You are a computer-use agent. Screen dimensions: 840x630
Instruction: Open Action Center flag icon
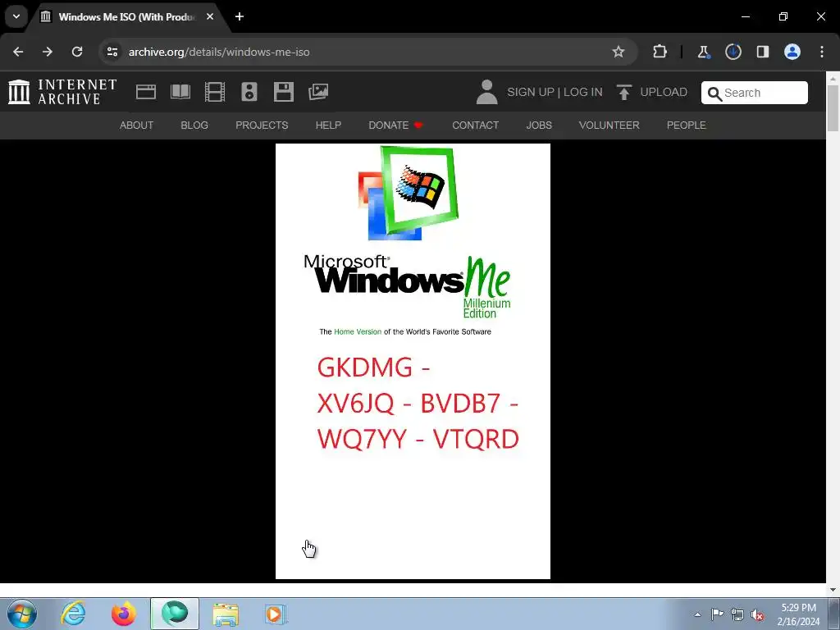[x=717, y=614]
